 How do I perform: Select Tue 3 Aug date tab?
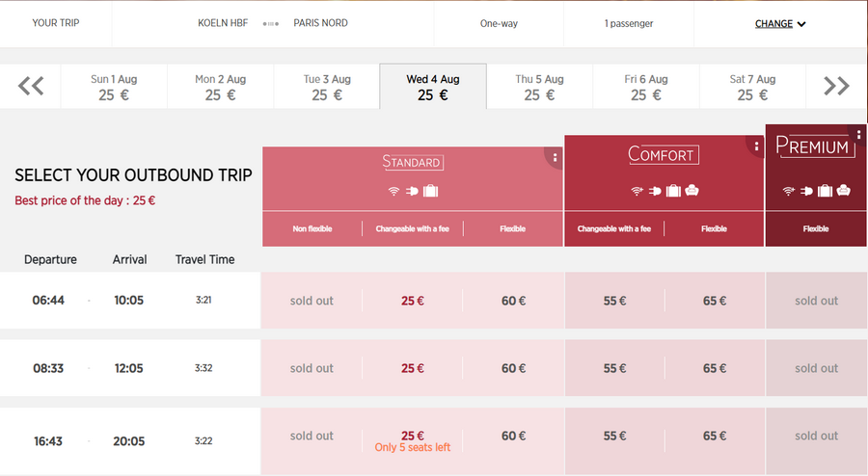point(327,87)
